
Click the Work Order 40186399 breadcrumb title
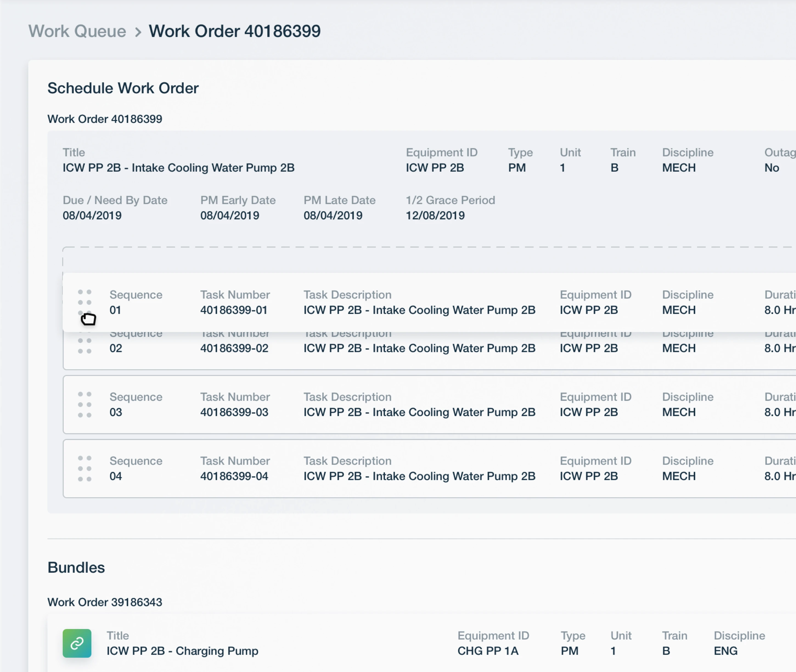[234, 31]
